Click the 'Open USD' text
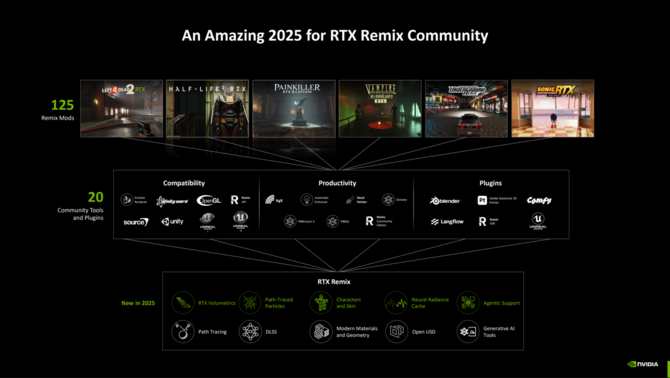This screenshot has height=378, width=670. [424, 332]
